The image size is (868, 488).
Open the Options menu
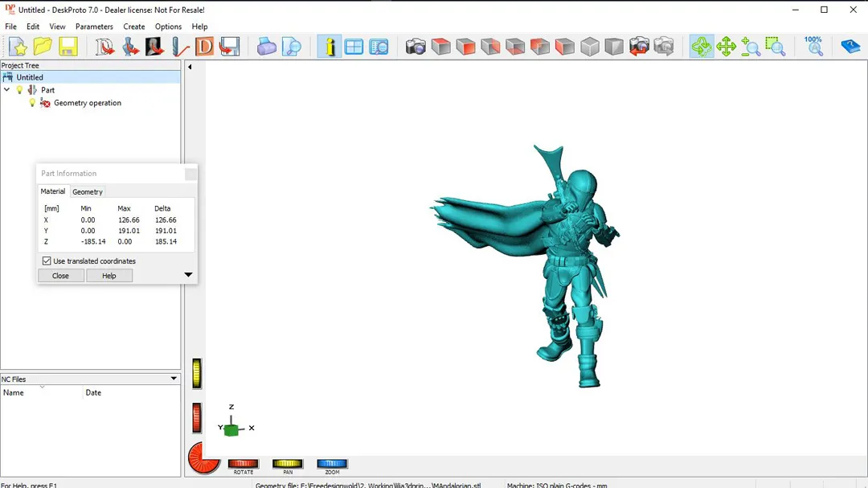click(x=168, y=27)
